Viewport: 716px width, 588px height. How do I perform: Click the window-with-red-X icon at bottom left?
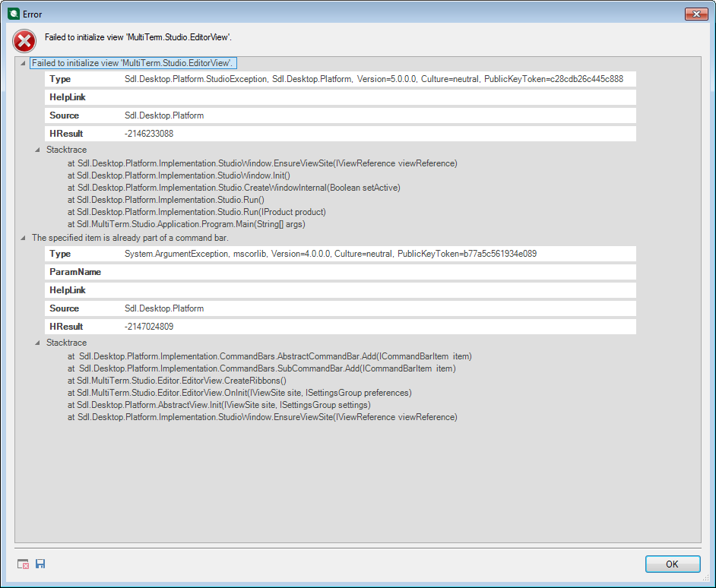(24, 564)
